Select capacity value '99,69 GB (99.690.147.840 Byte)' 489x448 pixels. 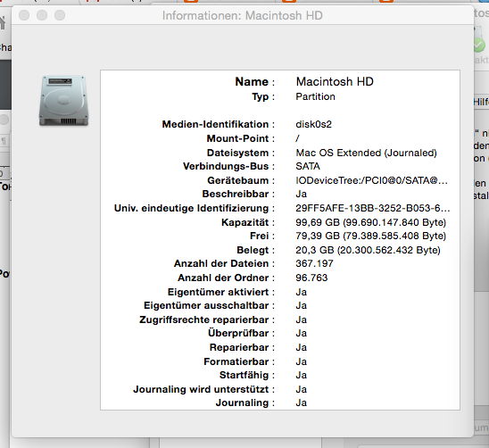[371, 222]
